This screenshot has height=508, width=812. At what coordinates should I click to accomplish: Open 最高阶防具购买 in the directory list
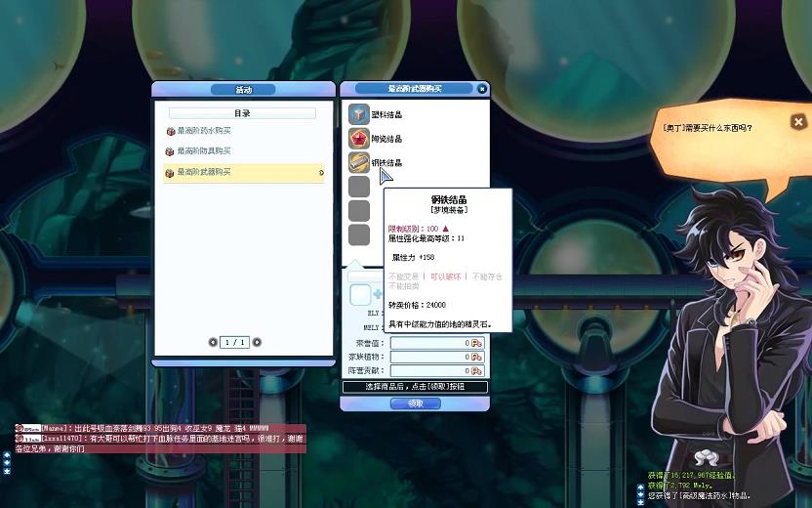pos(204,151)
